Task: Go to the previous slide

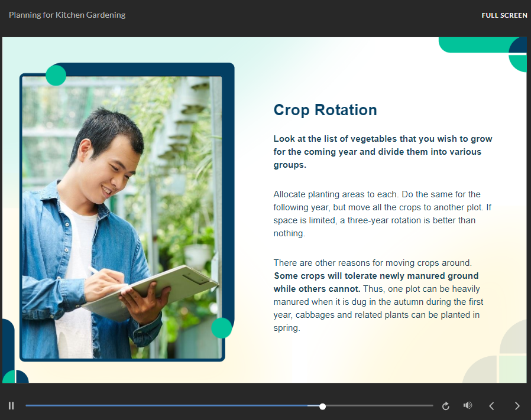Action: point(491,406)
